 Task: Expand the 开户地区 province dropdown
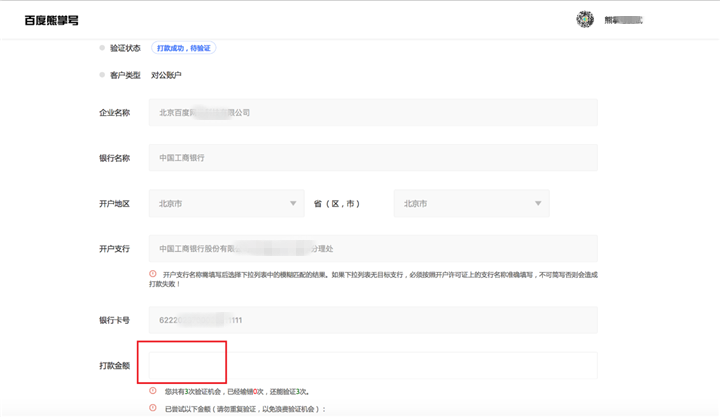pyautogui.click(x=226, y=203)
